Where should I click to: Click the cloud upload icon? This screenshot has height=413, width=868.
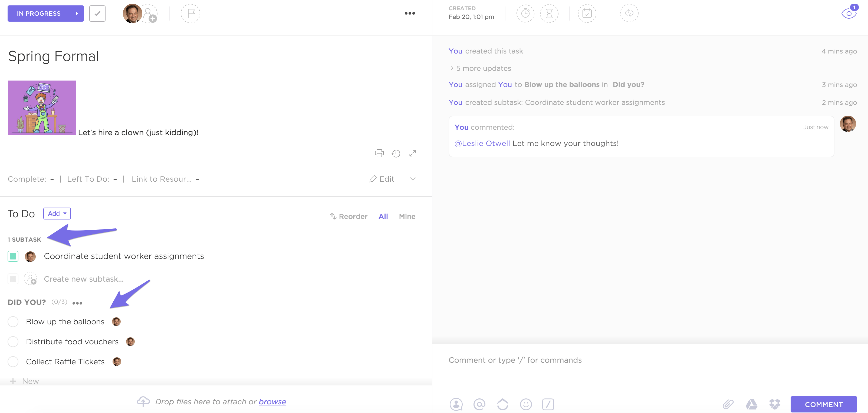pos(143,401)
